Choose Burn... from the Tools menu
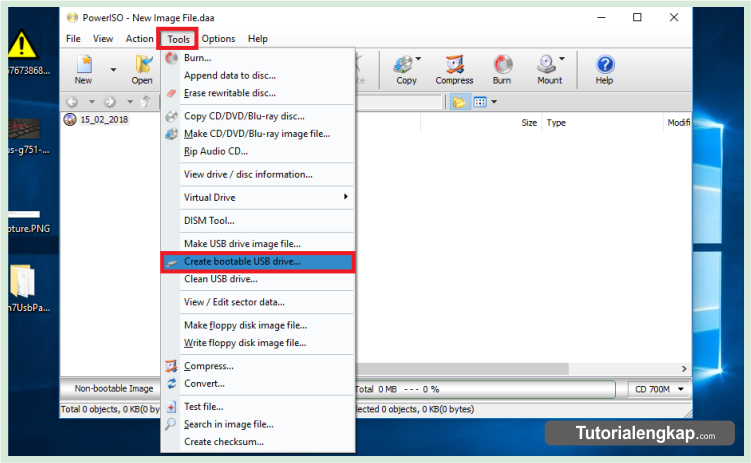 [x=258, y=58]
